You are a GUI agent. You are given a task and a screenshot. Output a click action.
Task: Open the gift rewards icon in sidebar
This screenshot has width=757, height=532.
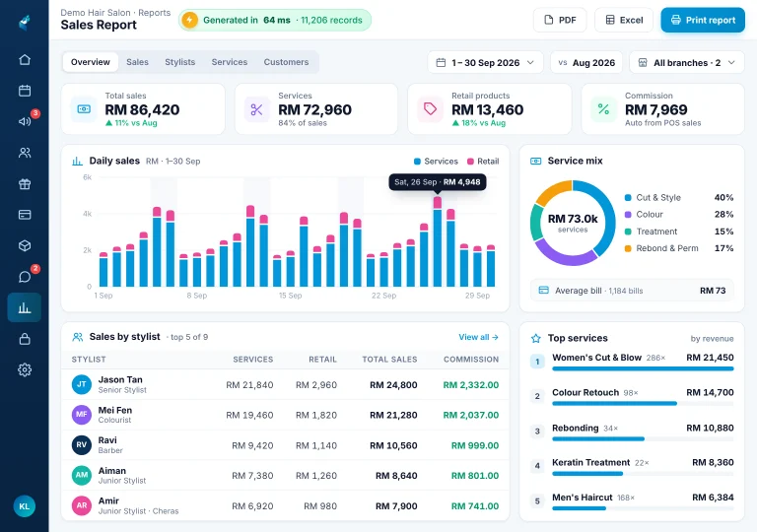(x=25, y=184)
